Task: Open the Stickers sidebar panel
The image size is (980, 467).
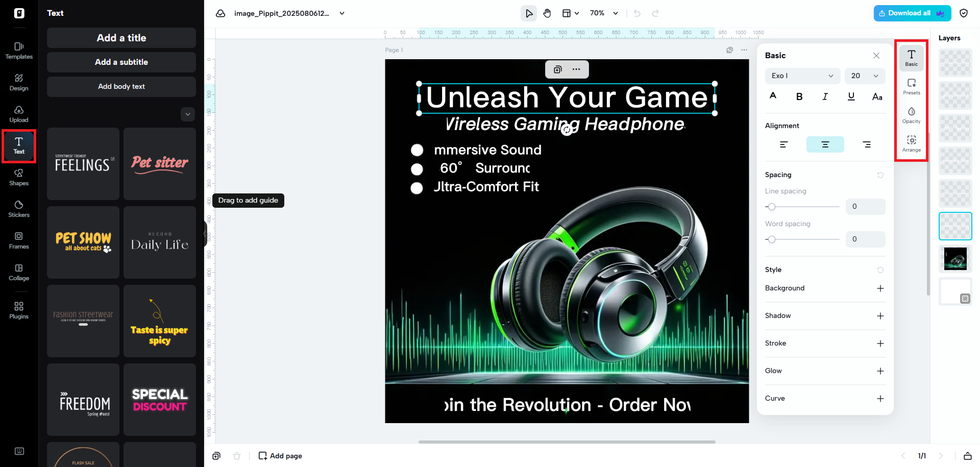Action: pyautogui.click(x=19, y=209)
